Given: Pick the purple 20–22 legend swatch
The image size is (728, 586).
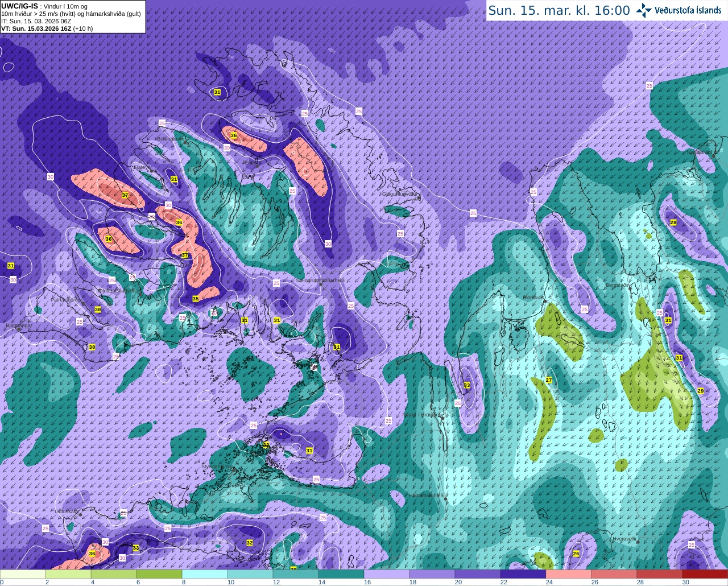Looking at the screenshot, I should [x=478, y=574].
